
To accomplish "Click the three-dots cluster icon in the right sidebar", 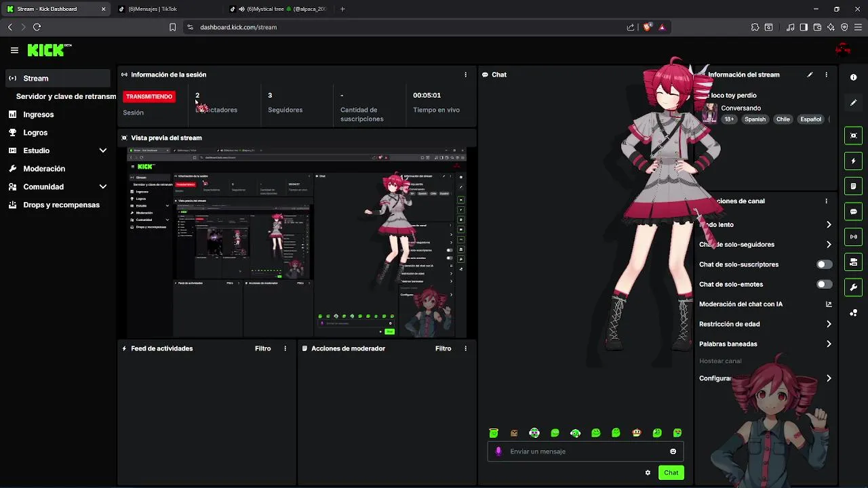I will click(853, 312).
